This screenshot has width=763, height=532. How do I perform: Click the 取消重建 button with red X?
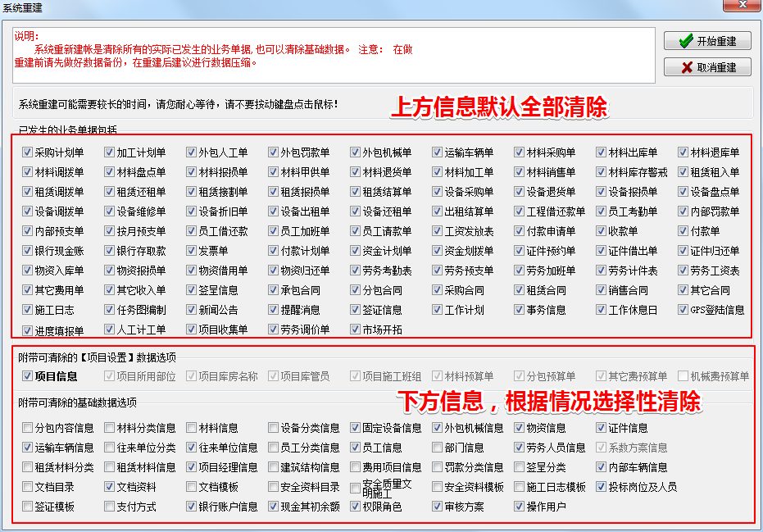pyautogui.click(x=707, y=67)
